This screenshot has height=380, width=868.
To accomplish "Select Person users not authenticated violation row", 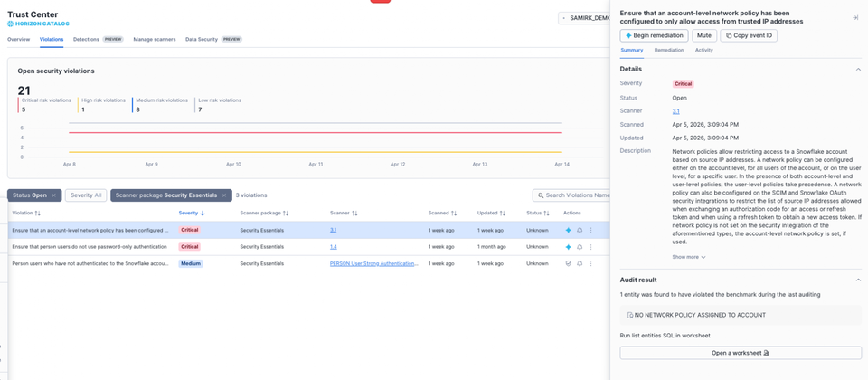I will coord(308,263).
